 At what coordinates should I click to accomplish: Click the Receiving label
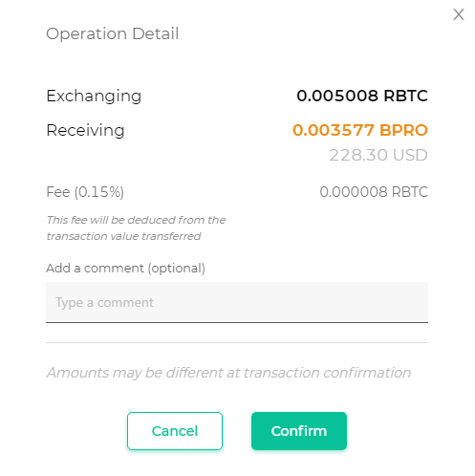(x=85, y=130)
